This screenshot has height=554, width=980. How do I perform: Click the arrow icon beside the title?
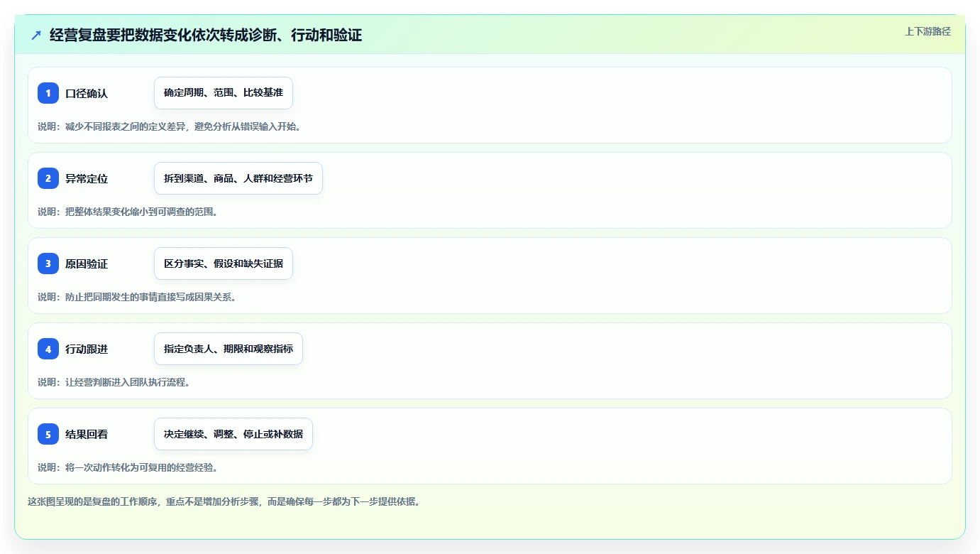pyautogui.click(x=36, y=35)
